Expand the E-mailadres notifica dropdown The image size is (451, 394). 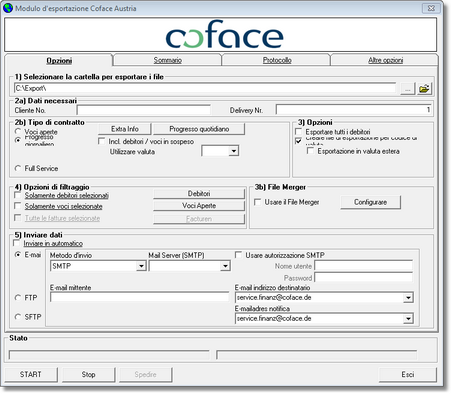(408, 319)
